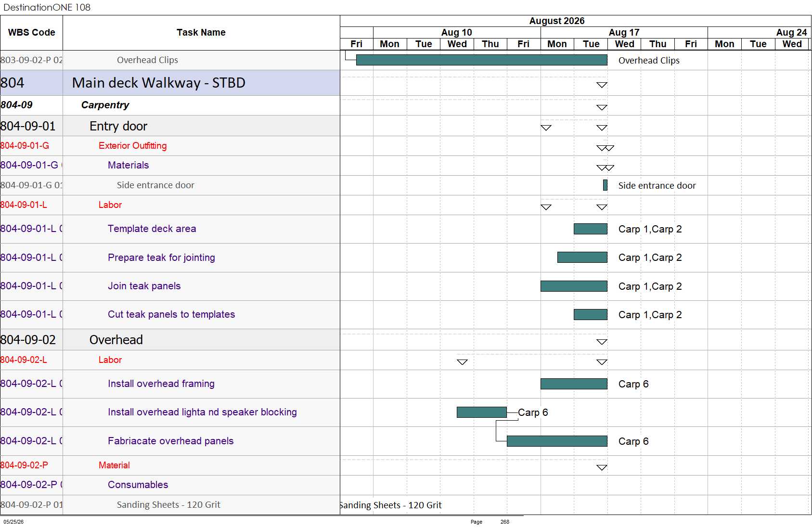Select the Cut teak panels to templates bar
Image resolution: width=812 pixels, height=528 pixels.
[590, 315]
